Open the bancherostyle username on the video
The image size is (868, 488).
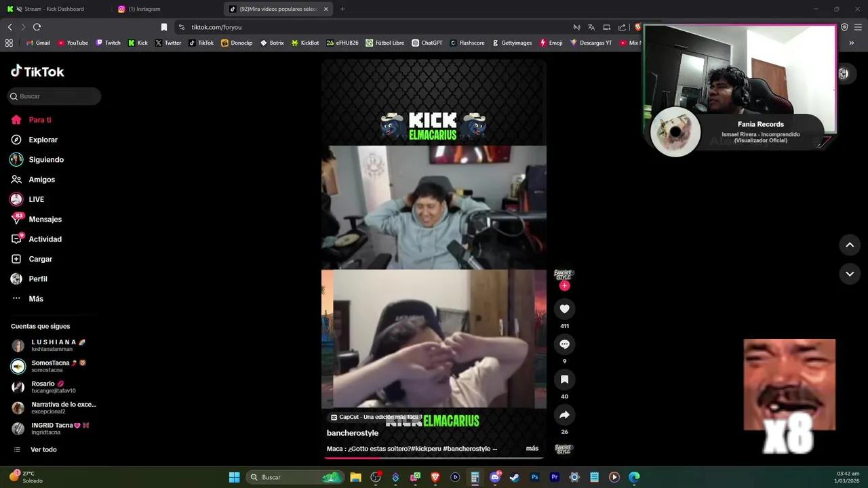pyautogui.click(x=353, y=433)
